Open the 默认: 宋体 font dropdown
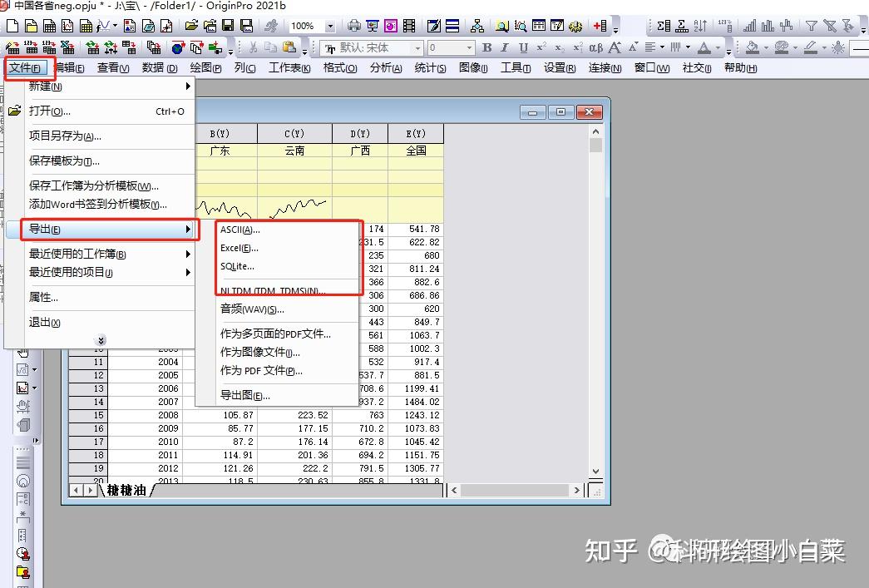Screen dimensions: 869x588 coord(370,47)
